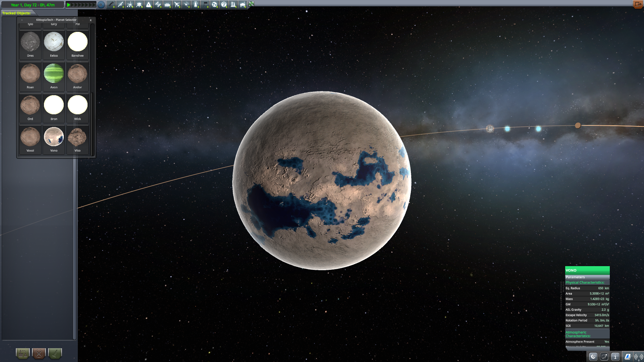Image resolution: width=644 pixels, height=362 pixels.
Task: Click the space station filter icon
Action: 158,4
